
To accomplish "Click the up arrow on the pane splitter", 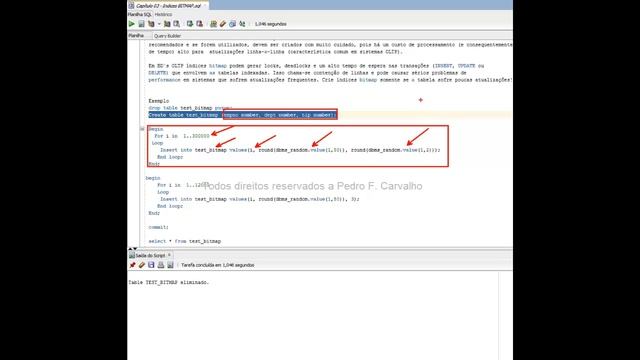I will pyautogui.click(x=131, y=249).
